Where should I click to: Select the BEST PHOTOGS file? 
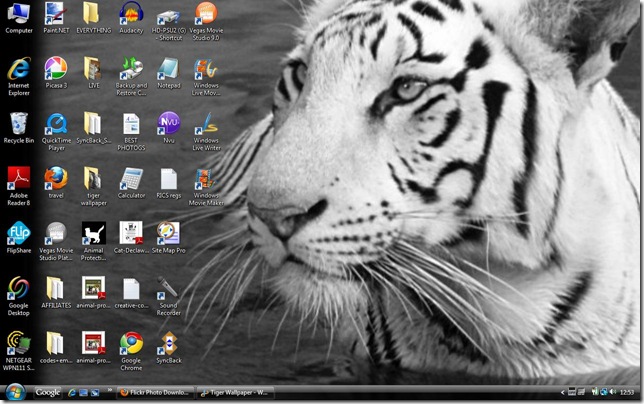click(x=131, y=131)
